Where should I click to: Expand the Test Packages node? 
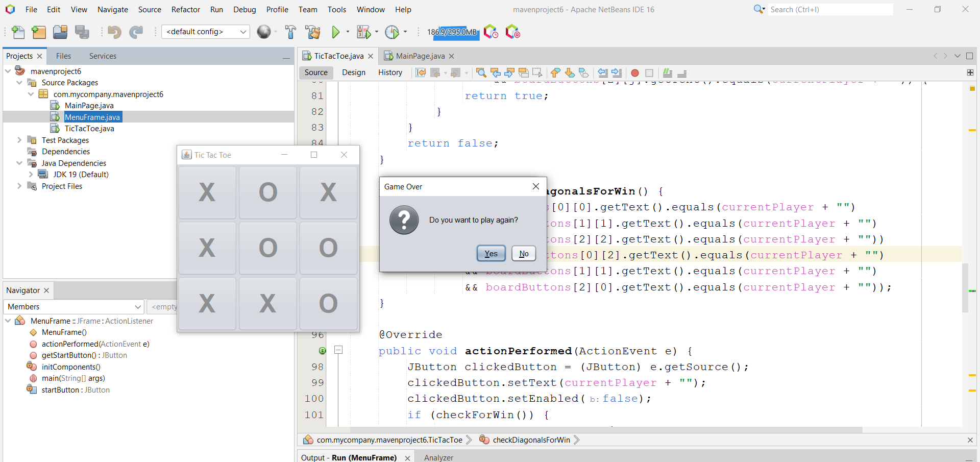point(19,140)
